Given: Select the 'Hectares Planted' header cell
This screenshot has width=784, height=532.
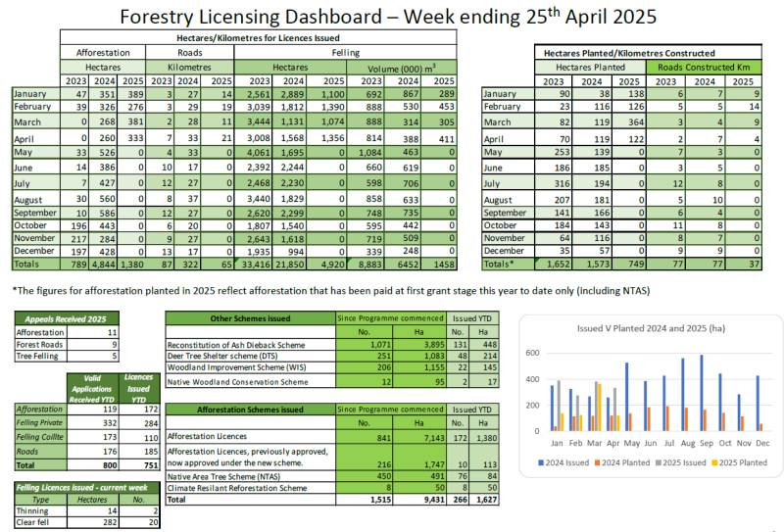Looking at the screenshot, I should click(588, 67).
